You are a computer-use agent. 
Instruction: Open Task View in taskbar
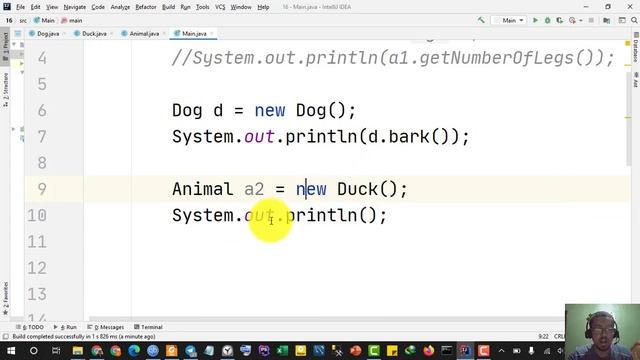click(56, 351)
